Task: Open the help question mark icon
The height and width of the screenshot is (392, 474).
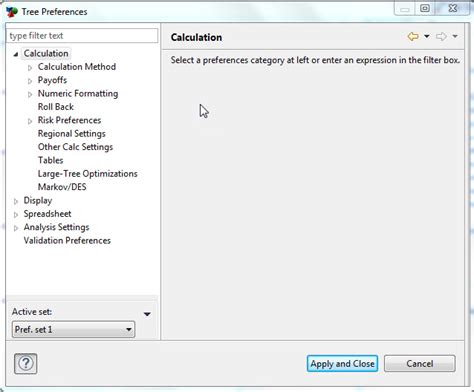Action: 26,363
